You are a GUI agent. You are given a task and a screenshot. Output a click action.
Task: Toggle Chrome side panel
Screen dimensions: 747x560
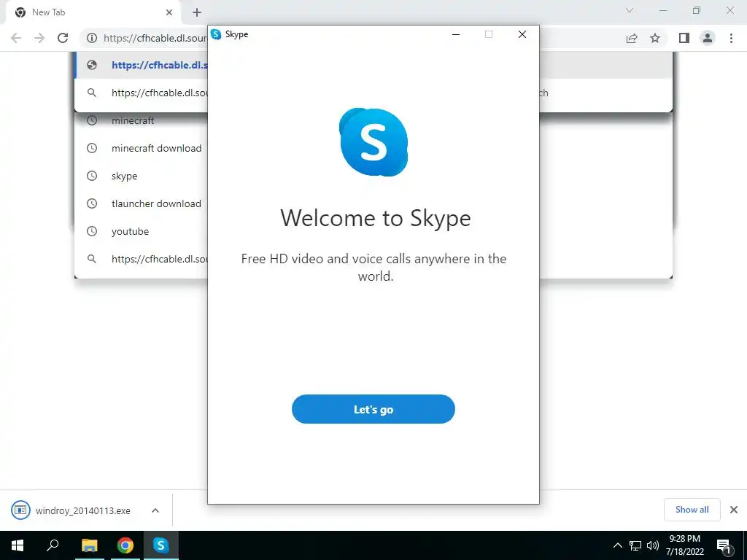[684, 38]
